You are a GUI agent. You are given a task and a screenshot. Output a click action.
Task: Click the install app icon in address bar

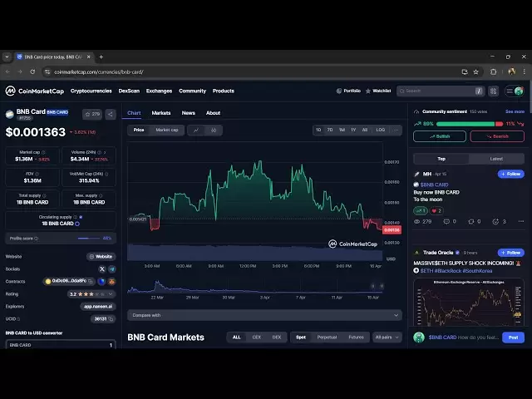465,72
